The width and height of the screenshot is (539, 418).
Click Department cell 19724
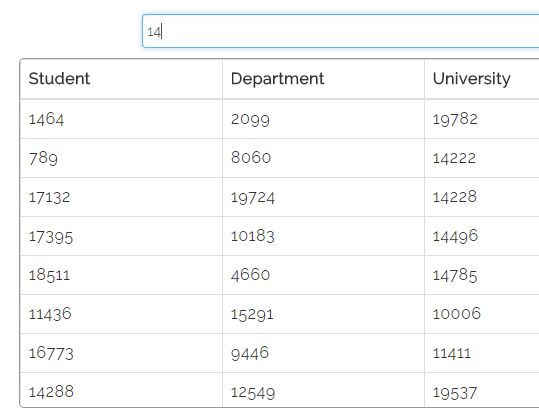click(323, 197)
